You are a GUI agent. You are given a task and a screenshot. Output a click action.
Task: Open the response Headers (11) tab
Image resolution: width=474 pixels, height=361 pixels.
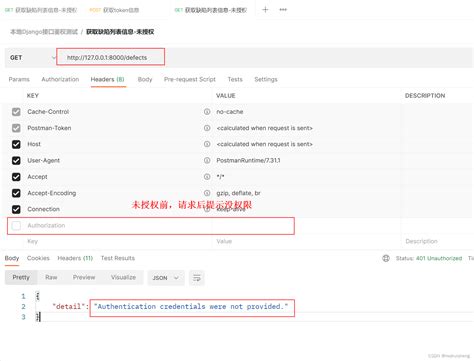75,258
